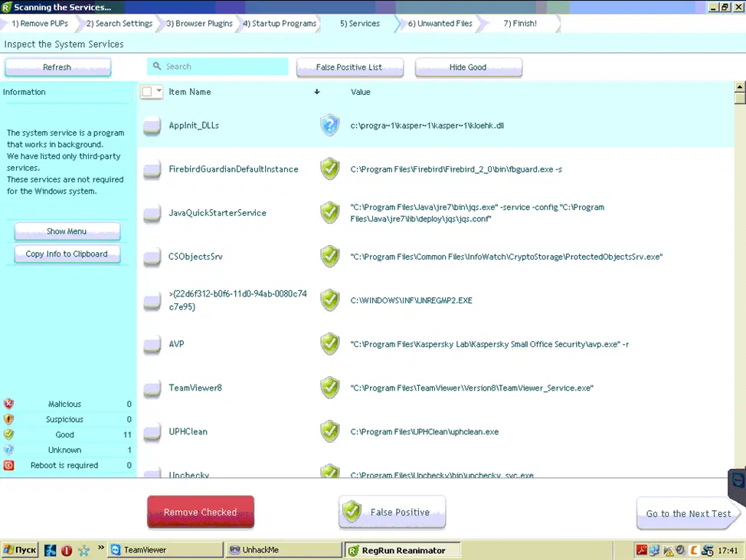Screen dimensions: 746x560
Task: Click the green shield for AVP service
Action: 329,344
